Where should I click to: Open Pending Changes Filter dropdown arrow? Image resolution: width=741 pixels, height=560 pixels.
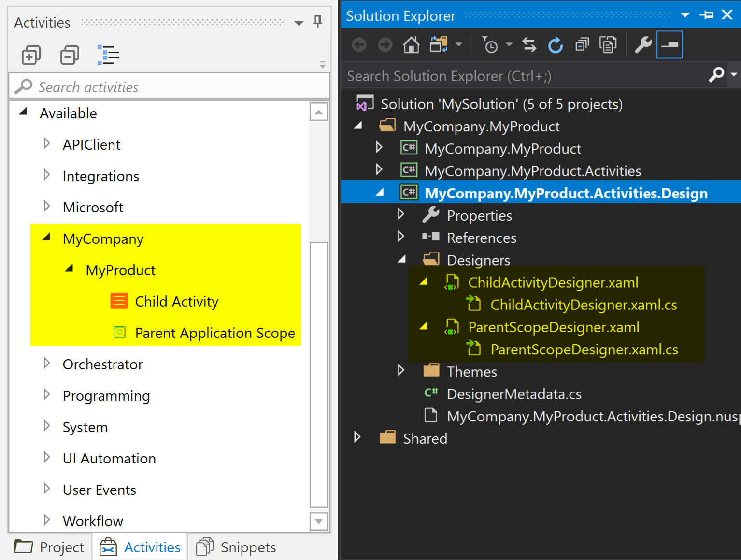(x=509, y=45)
